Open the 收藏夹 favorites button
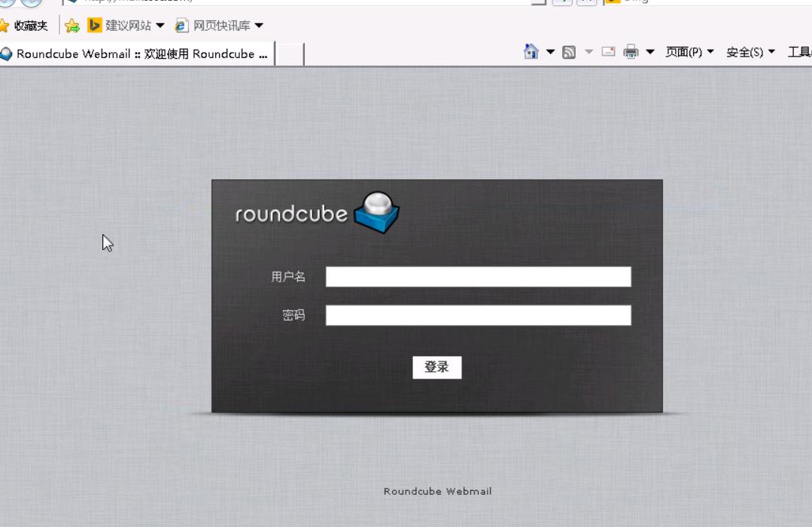 pyautogui.click(x=24, y=26)
